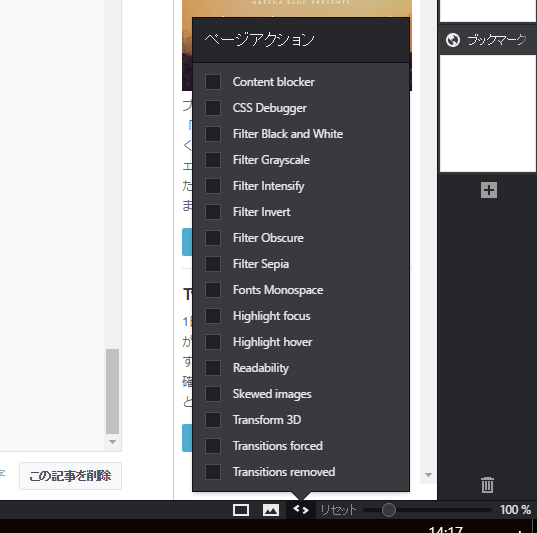Click page scrollbar down arrow at right

click(428, 475)
